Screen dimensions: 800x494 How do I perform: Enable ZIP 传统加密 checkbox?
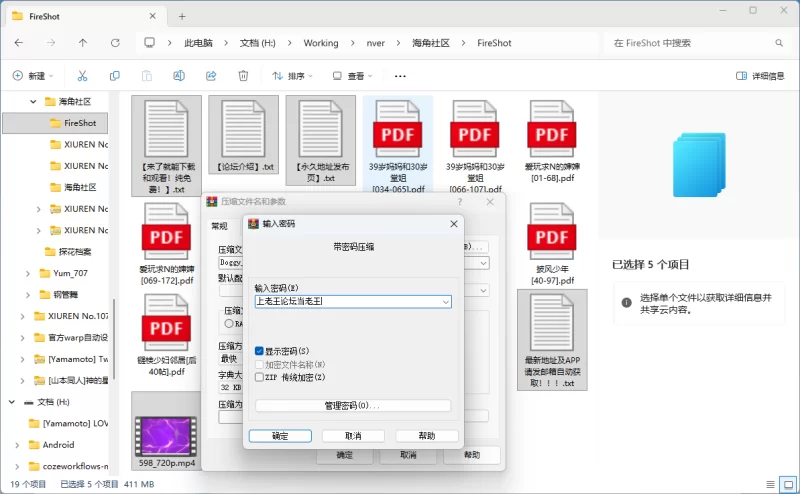(260, 377)
